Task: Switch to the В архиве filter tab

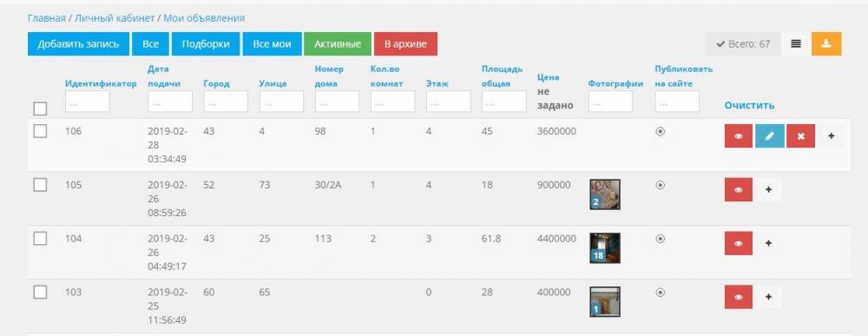Action: click(x=405, y=43)
